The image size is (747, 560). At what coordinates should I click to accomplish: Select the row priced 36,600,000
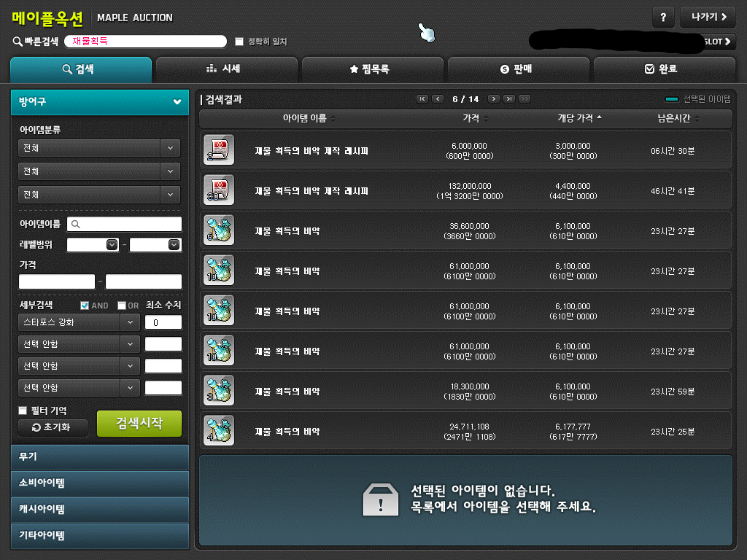point(465,230)
